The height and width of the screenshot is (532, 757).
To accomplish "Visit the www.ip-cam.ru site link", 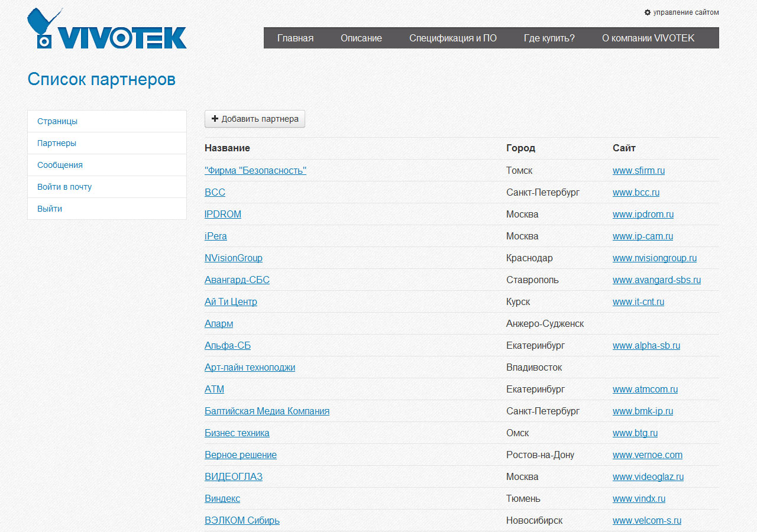I will click(643, 236).
